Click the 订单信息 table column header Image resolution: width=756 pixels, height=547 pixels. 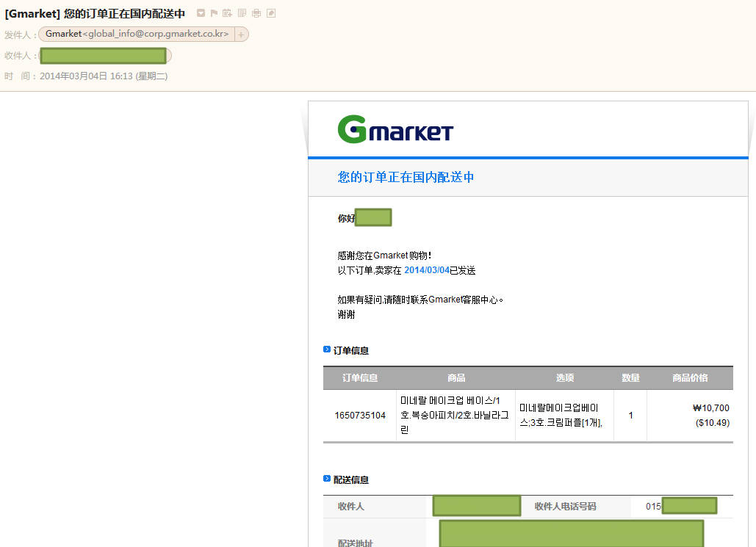(x=360, y=378)
